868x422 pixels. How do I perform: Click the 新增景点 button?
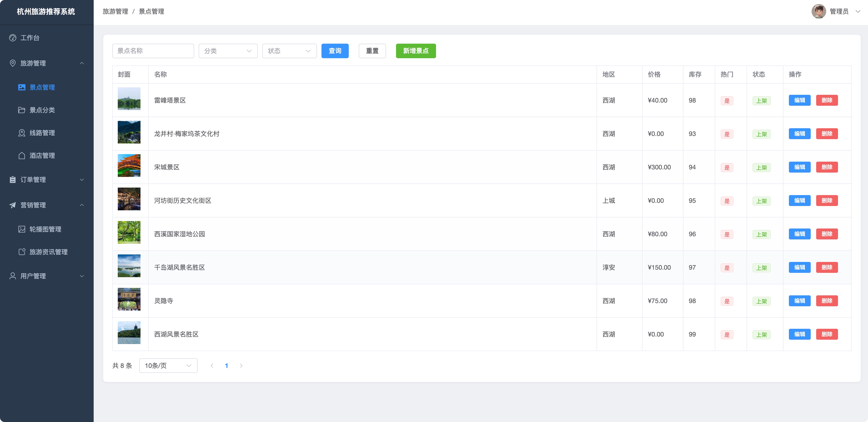point(416,51)
